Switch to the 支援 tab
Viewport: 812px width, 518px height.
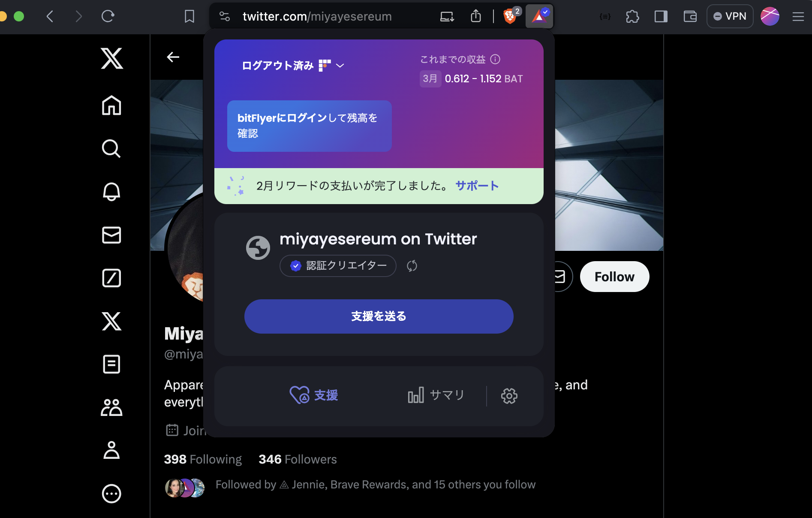(x=314, y=395)
